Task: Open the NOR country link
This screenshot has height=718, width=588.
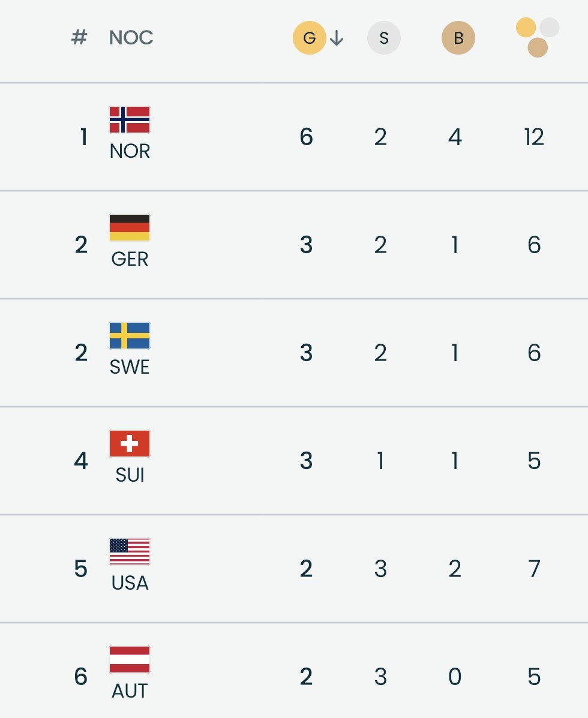Action: (x=130, y=151)
